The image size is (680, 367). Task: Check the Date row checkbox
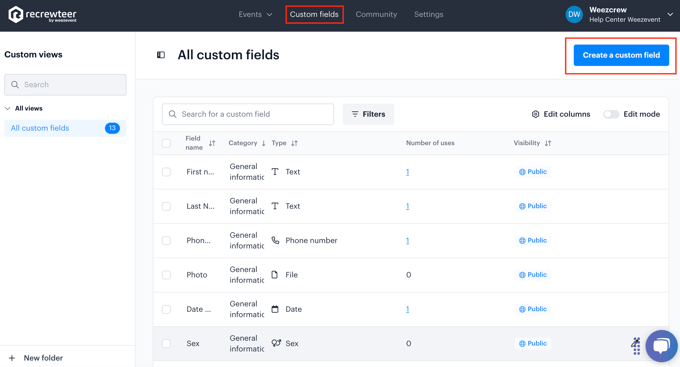coord(166,309)
